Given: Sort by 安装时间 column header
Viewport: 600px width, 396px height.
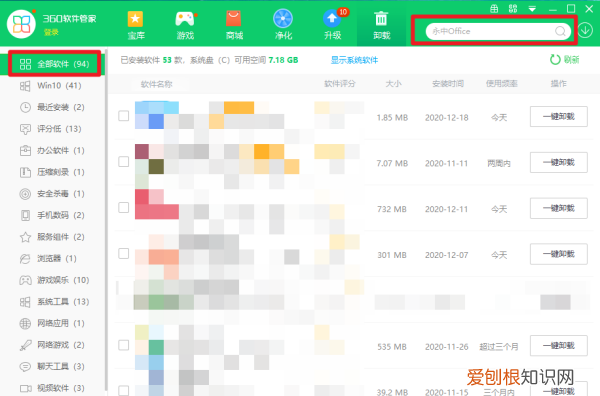Looking at the screenshot, I should (448, 84).
